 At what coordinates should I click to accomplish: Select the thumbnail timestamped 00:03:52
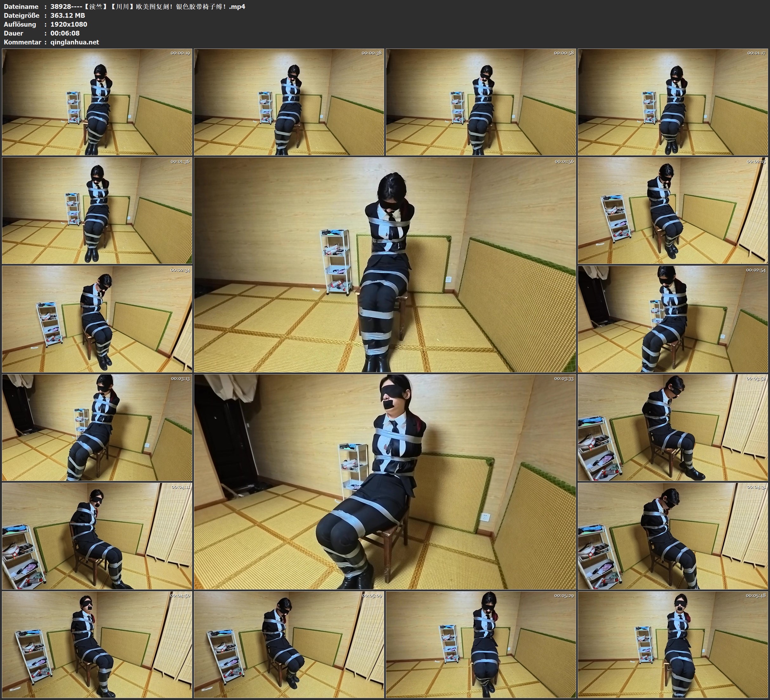click(x=672, y=427)
